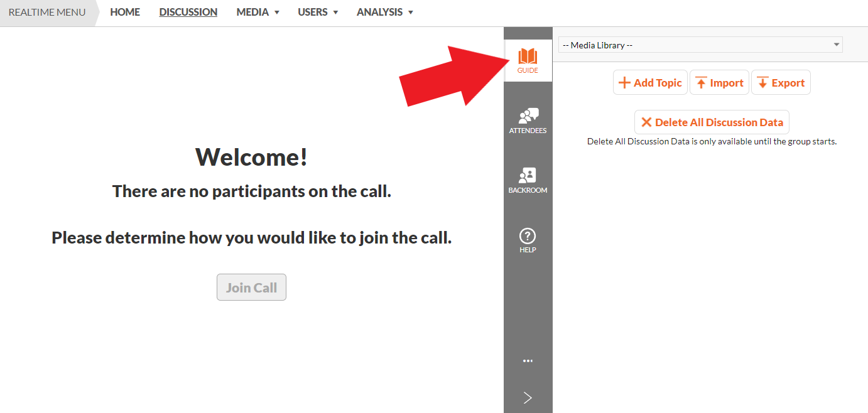Open the three-dots more options

coord(528,361)
